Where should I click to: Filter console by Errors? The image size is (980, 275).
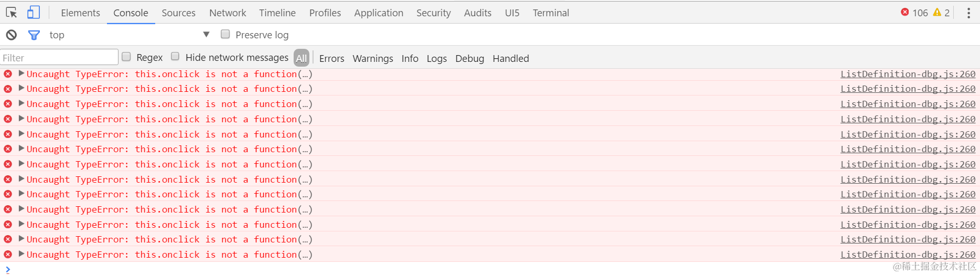(332, 58)
